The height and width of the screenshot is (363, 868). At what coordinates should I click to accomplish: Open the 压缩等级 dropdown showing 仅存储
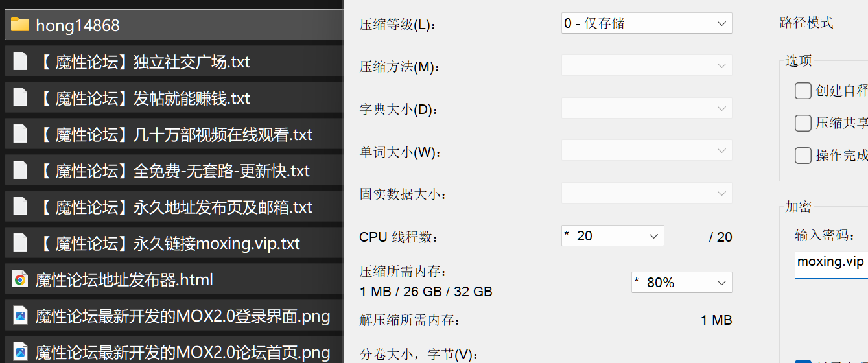tap(647, 23)
